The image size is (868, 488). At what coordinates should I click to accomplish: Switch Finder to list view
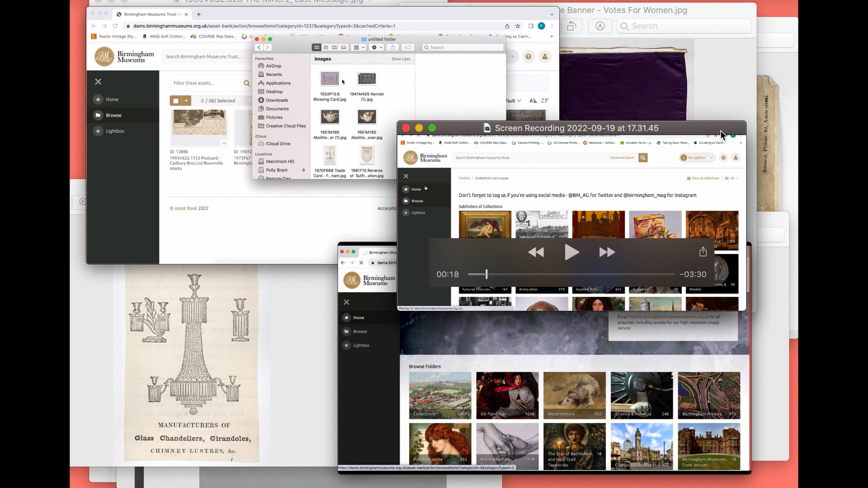(325, 47)
